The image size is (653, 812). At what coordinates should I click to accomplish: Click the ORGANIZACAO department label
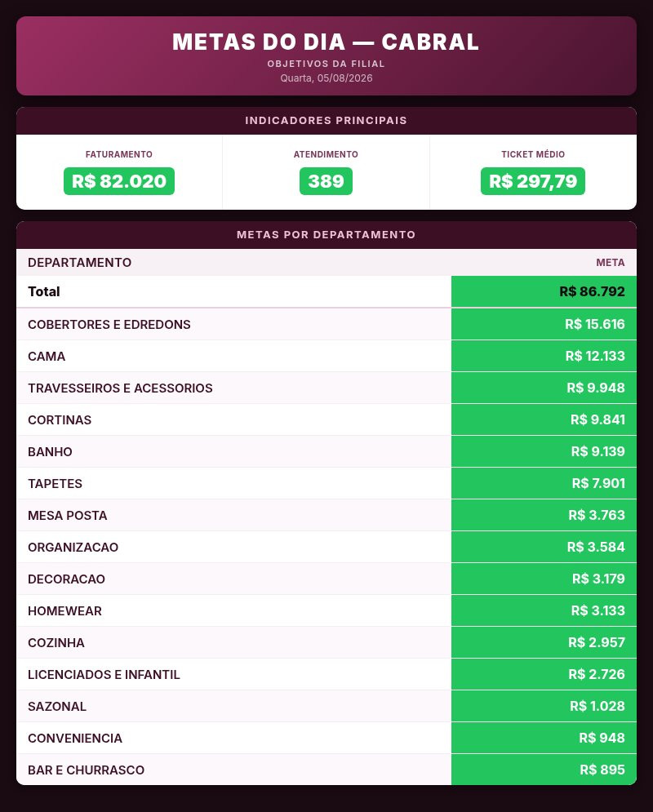(73, 548)
